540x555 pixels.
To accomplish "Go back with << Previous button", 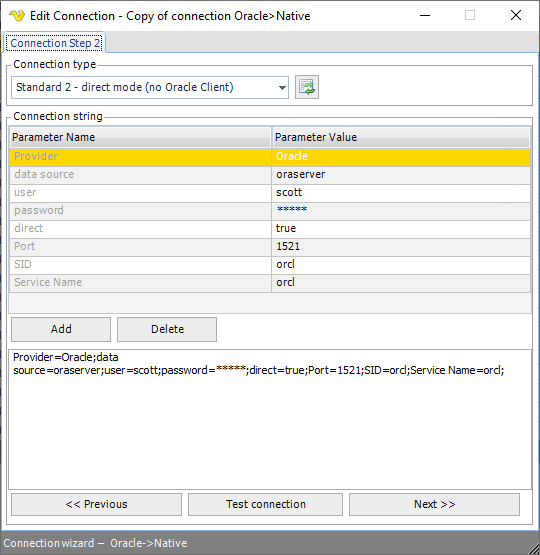I will click(96, 504).
